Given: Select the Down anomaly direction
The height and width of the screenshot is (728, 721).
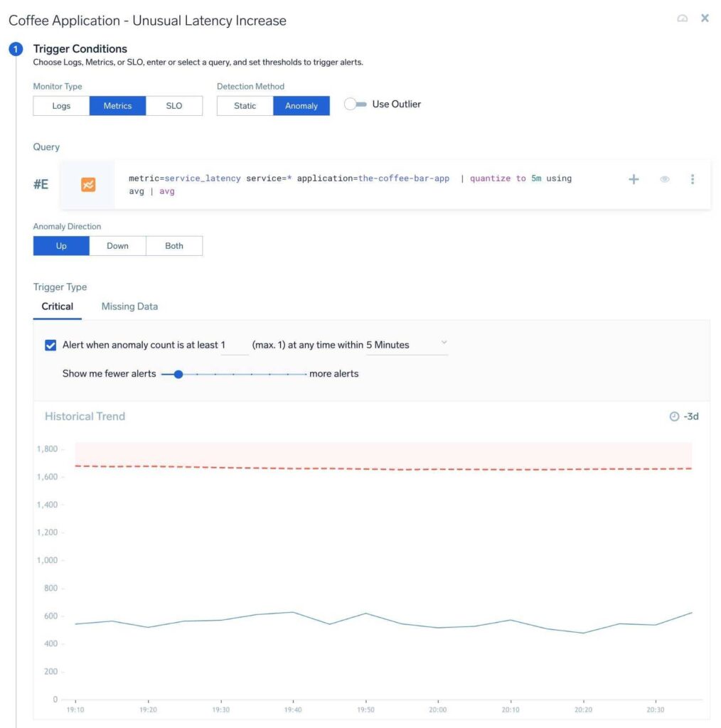Looking at the screenshot, I should tap(117, 245).
